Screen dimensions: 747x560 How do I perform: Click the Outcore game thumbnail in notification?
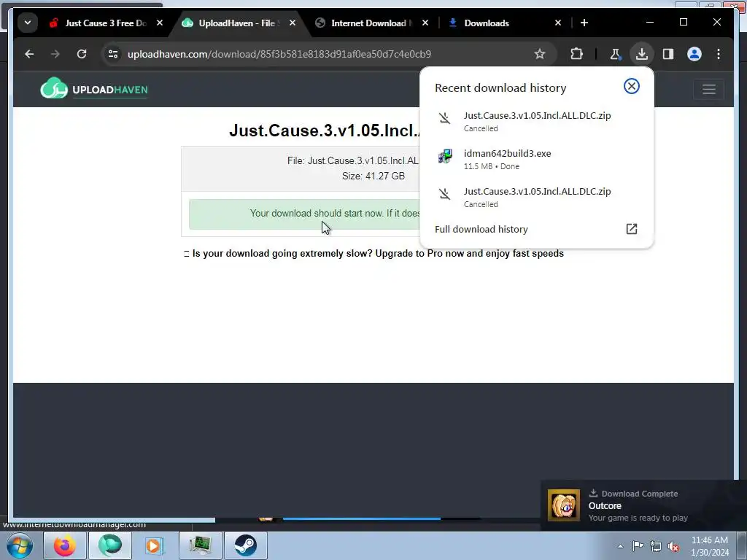(x=564, y=505)
